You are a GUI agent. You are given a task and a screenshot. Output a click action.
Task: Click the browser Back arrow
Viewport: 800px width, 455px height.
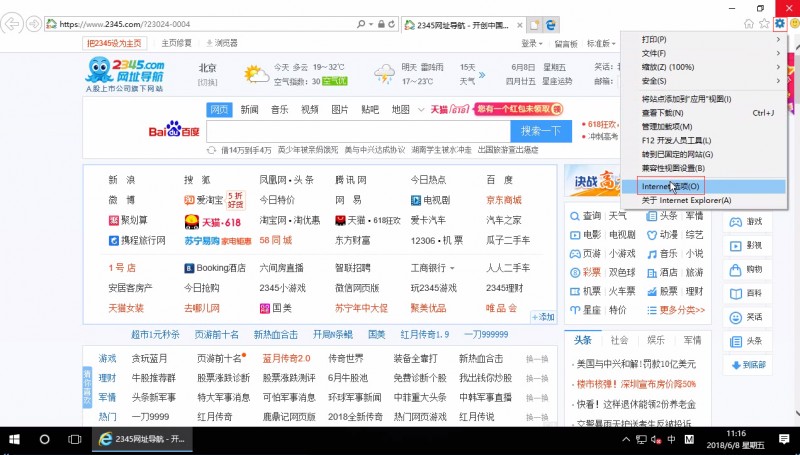tap(12, 24)
